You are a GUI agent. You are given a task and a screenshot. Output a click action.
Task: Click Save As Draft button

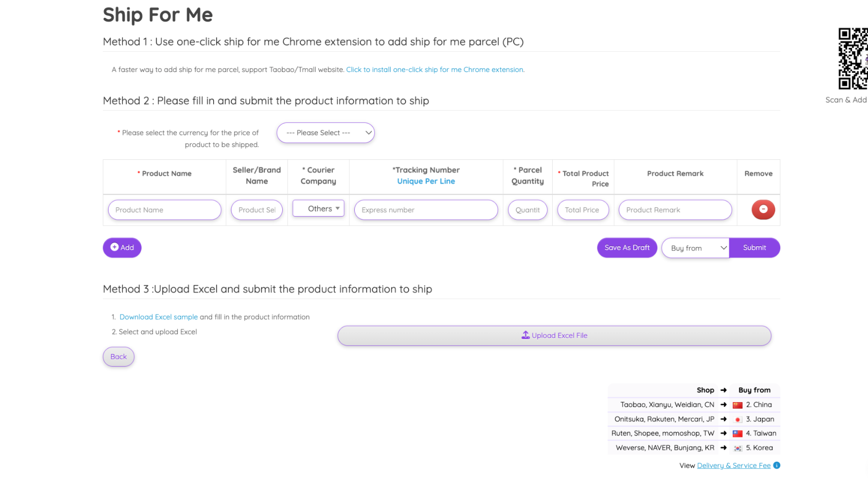[x=627, y=247]
